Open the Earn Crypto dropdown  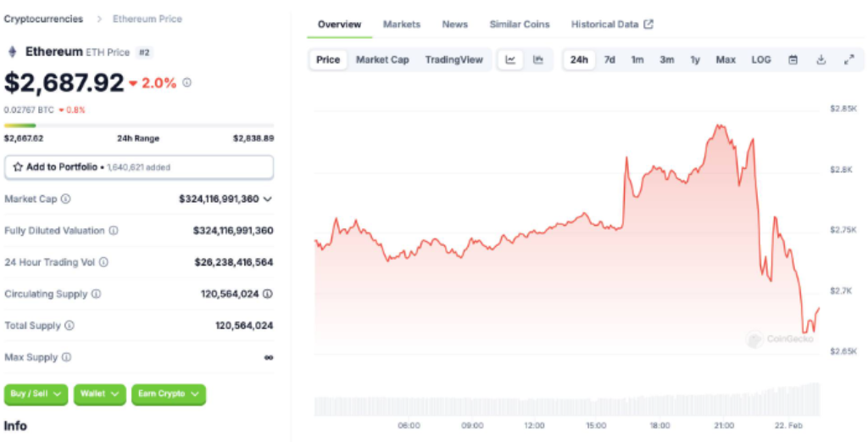click(168, 394)
